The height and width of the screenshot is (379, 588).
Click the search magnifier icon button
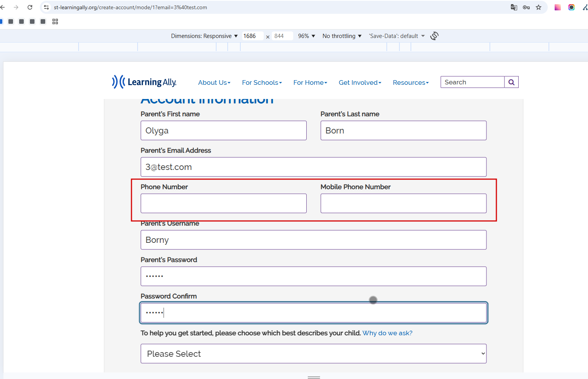(511, 82)
